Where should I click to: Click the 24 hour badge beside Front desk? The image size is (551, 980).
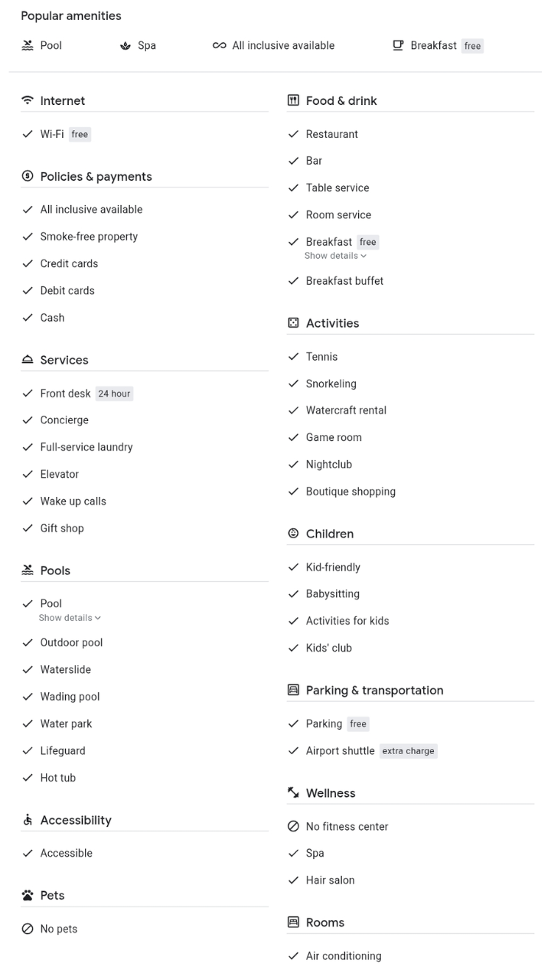point(114,394)
